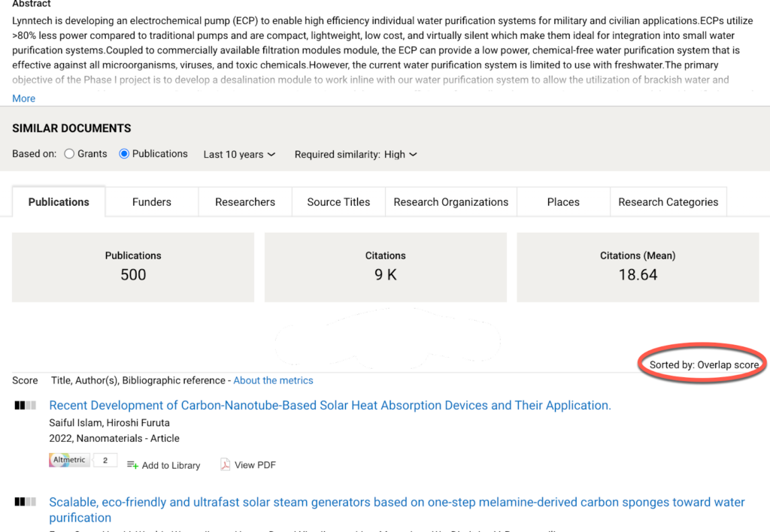
Task: Open the Last 10 years dropdown
Action: [x=239, y=155]
